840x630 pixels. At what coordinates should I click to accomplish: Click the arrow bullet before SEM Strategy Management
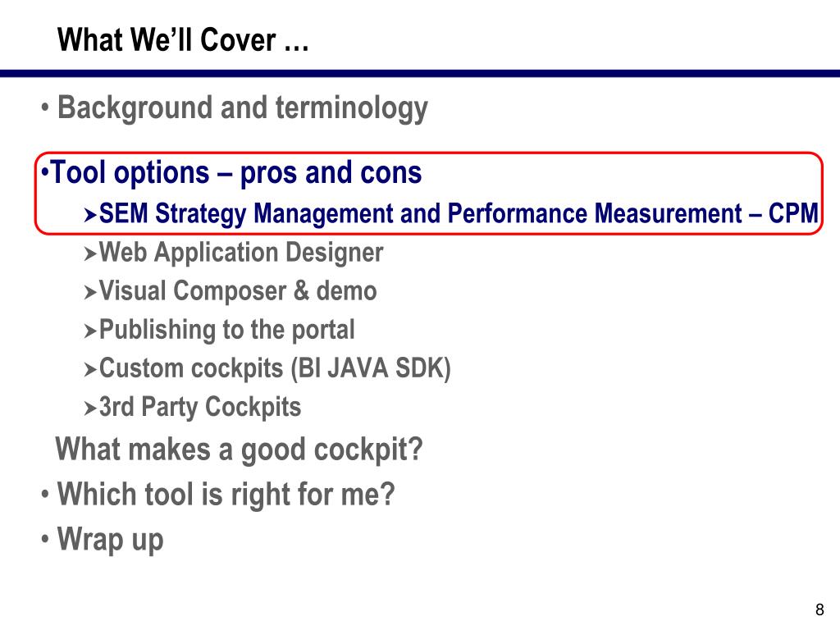point(90,216)
